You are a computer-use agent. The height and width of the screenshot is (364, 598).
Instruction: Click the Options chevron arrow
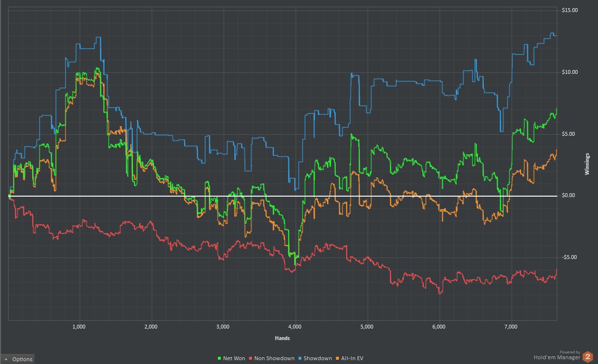point(6,359)
